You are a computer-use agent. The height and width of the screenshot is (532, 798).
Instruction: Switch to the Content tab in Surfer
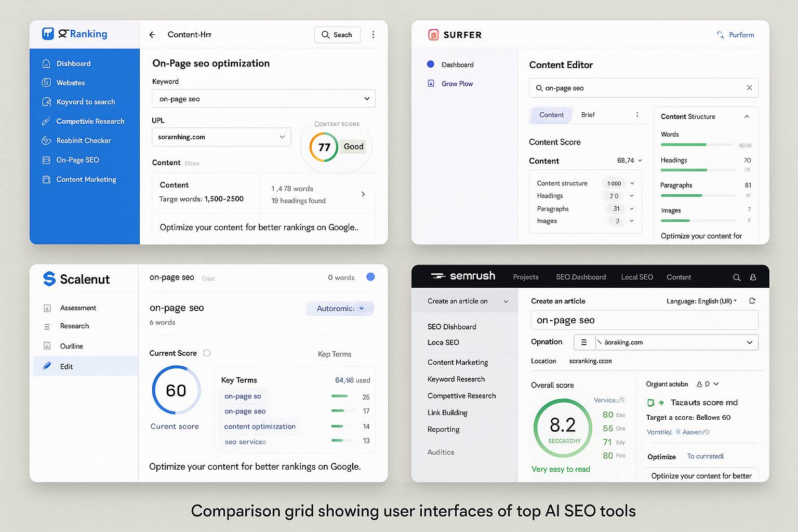[x=551, y=115]
